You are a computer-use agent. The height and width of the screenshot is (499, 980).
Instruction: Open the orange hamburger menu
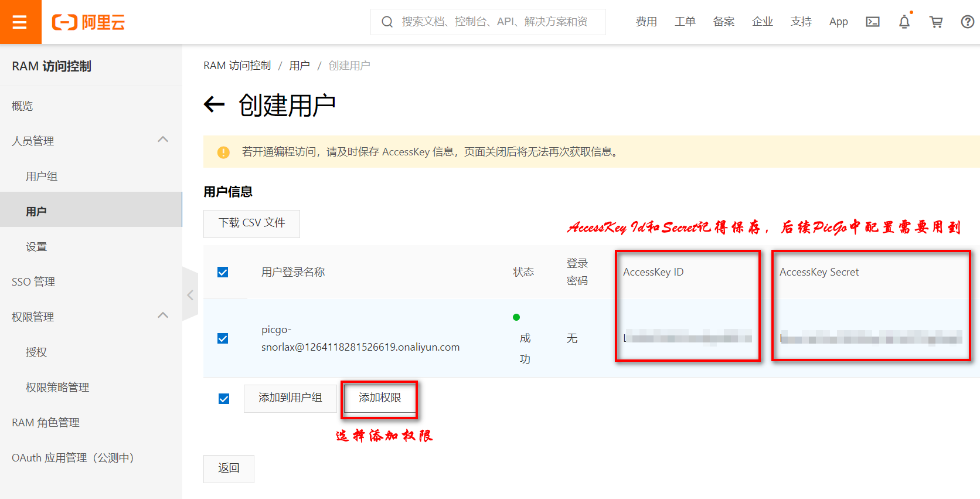(20, 22)
